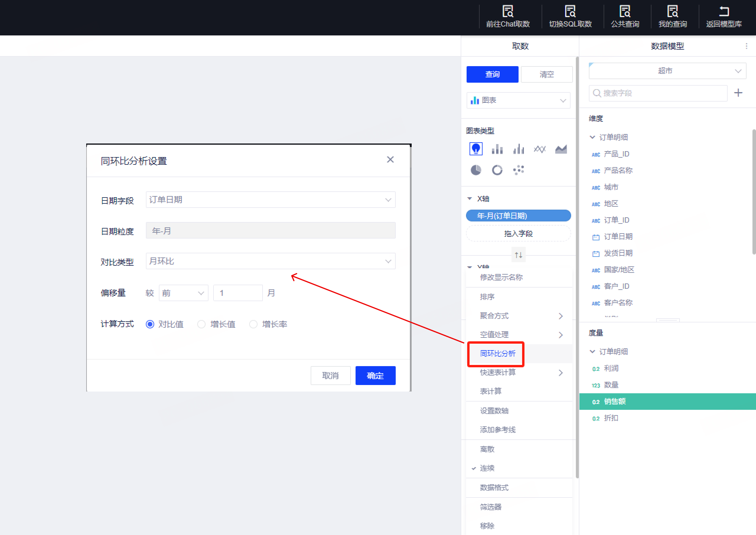Click the offset number input showing 1

pos(237,293)
